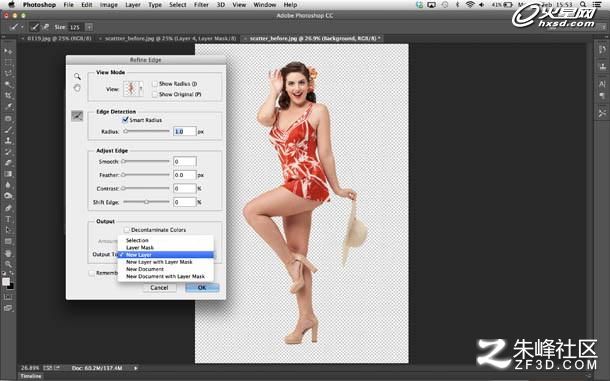This screenshot has height=381, width=610.
Task: Select the Refine Radius brush tool
Action: tap(77, 116)
